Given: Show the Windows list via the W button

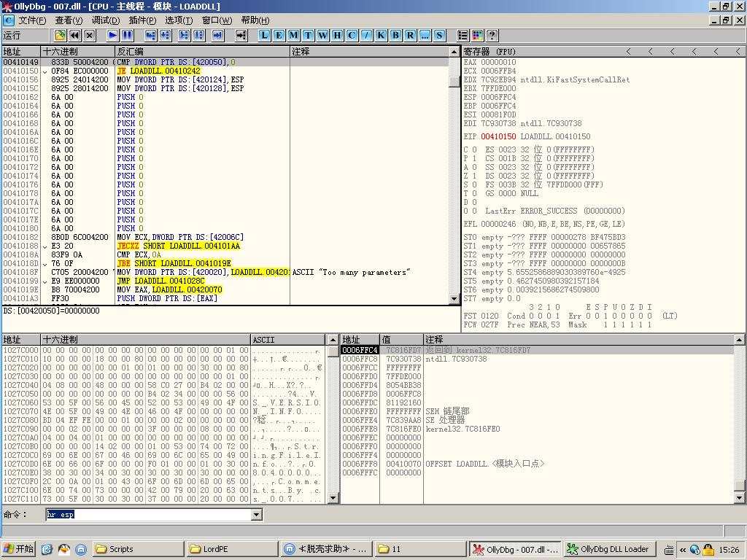Looking at the screenshot, I should click(322, 36).
